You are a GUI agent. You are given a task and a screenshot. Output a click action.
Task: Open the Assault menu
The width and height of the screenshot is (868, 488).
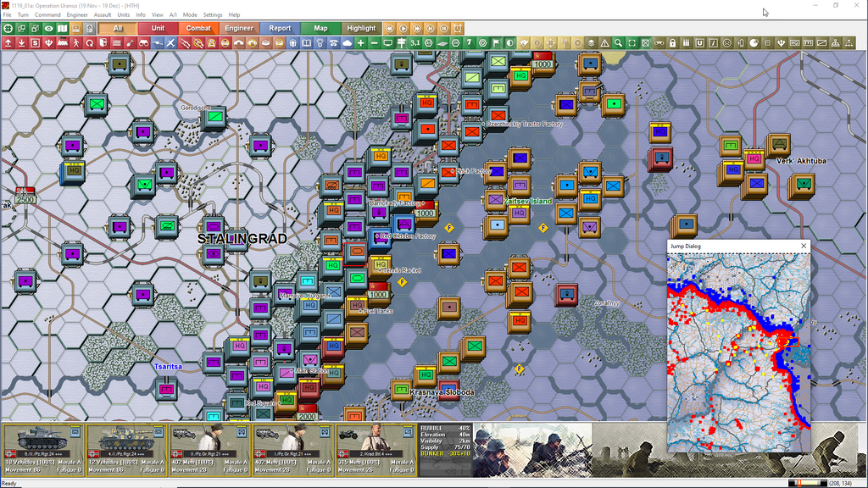click(x=103, y=15)
